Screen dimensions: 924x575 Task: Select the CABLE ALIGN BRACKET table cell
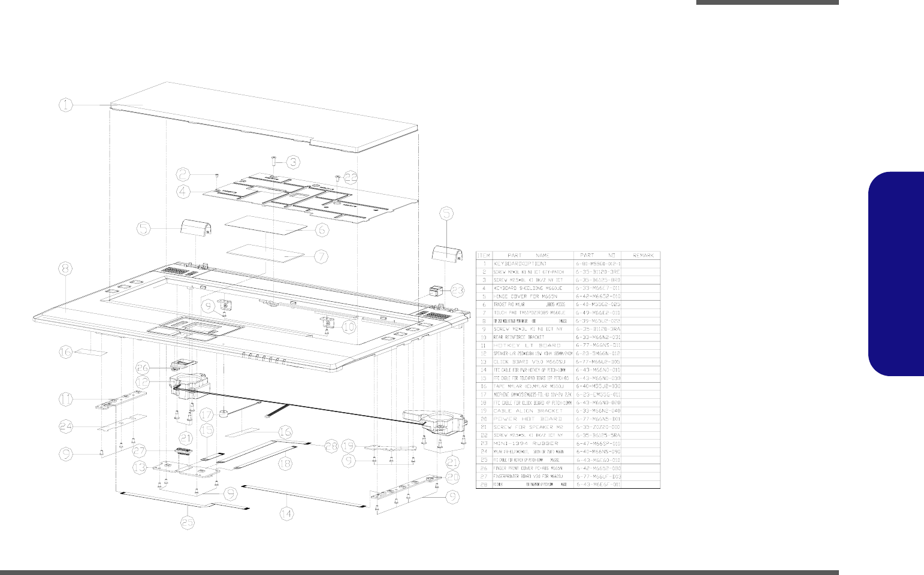(x=533, y=411)
